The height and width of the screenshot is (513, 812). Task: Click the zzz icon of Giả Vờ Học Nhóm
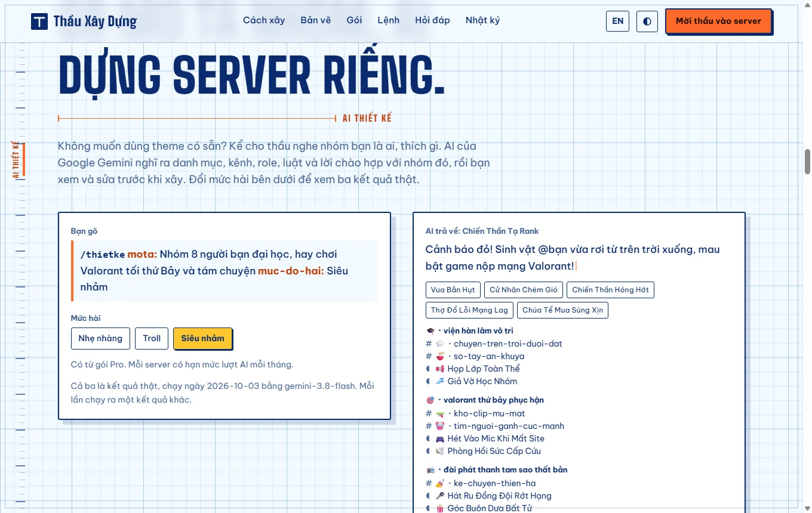[x=440, y=381]
